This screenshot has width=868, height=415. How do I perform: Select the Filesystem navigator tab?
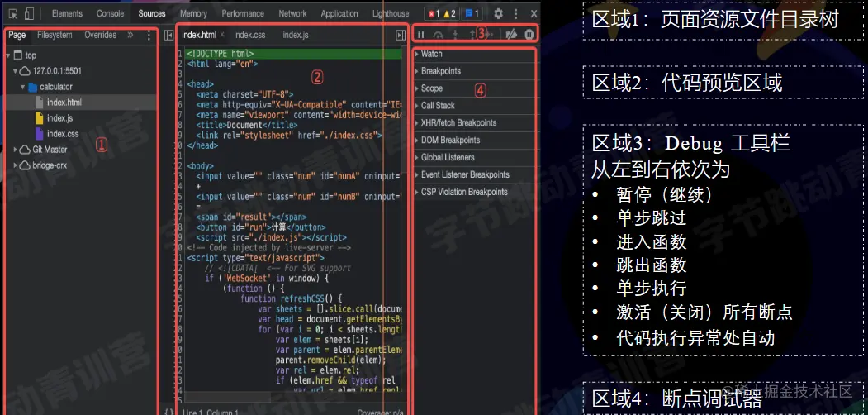coord(55,35)
